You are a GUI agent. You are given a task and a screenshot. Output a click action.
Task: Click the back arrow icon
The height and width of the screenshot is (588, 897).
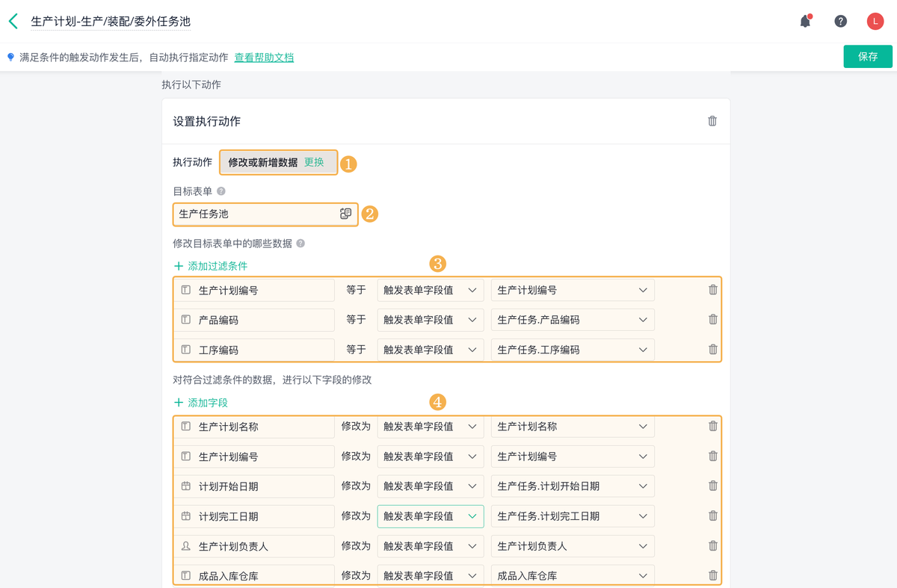point(13,22)
